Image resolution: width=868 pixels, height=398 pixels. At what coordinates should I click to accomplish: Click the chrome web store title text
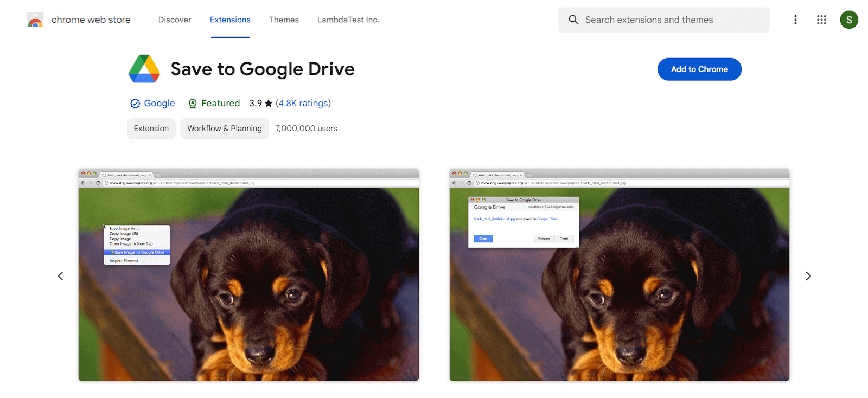[x=91, y=20]
